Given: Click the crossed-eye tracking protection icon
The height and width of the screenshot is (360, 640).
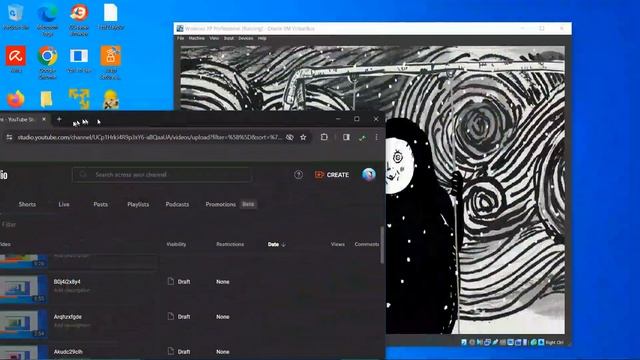Looking at the screenshot, I should pyautogui.click(x=290, y=138).
